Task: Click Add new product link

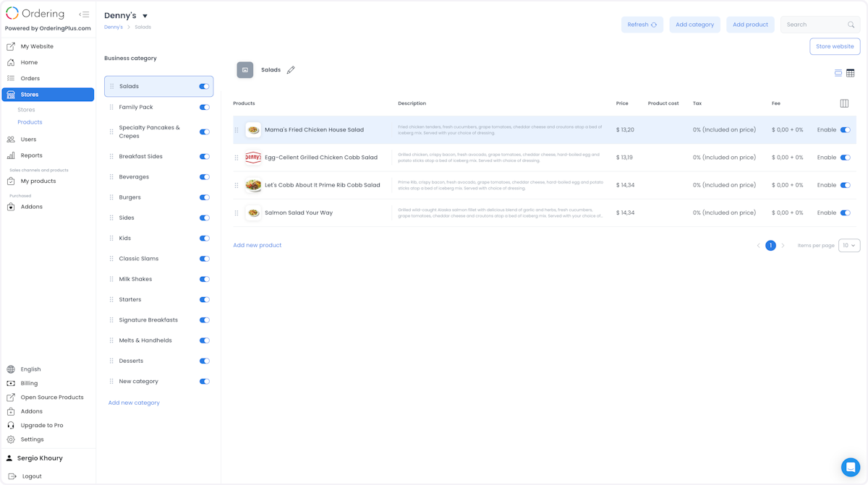Action: click(x=258, y=246)
